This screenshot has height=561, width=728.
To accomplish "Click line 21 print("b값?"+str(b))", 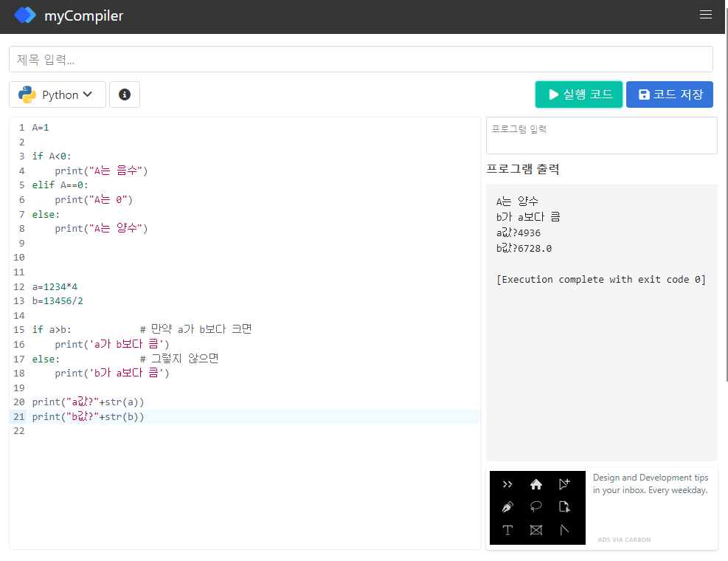I will point(89,417).
